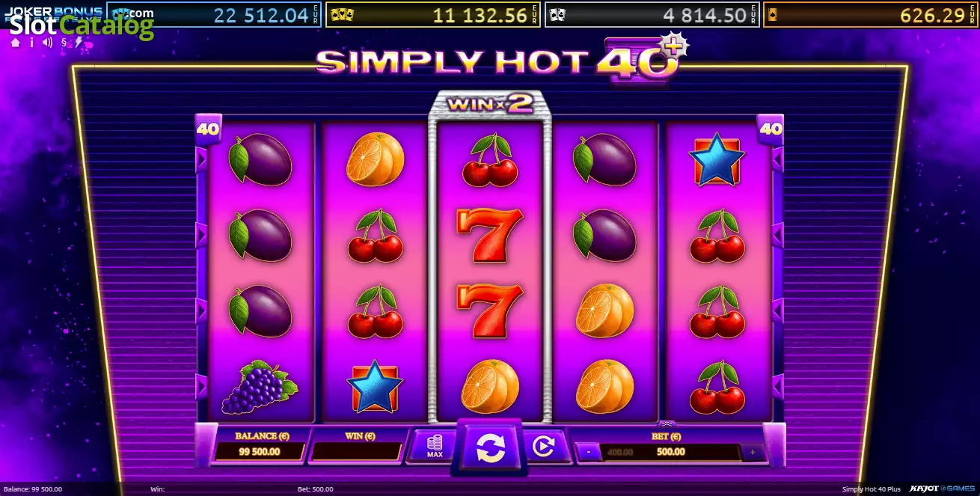Mute sound with the speaker icon
Viewport: 980px width, 496px height.
[x=48, y=43]
